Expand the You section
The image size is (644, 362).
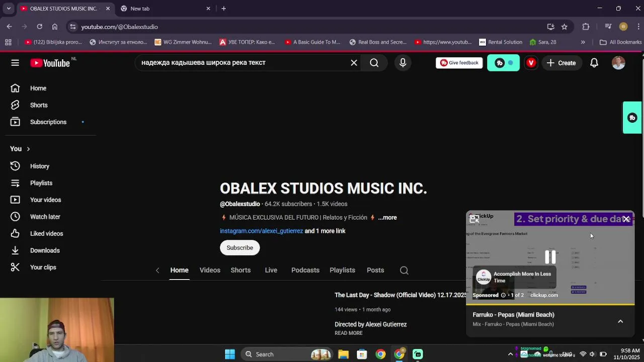(20, 149)
